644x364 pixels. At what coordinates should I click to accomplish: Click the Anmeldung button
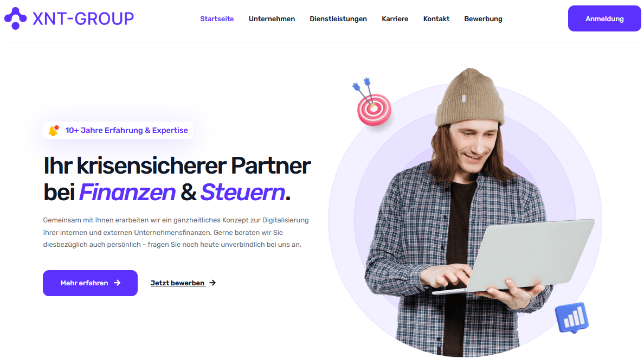[604, 18]
